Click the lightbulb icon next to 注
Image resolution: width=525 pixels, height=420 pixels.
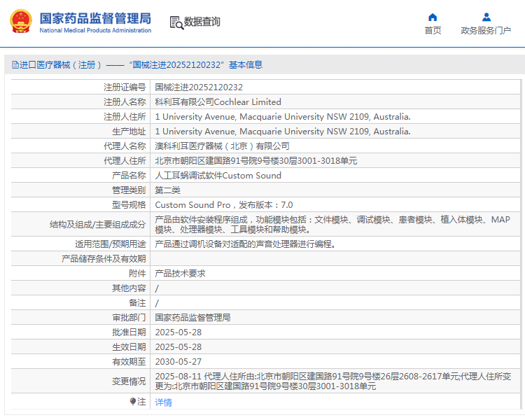point(133,402)
